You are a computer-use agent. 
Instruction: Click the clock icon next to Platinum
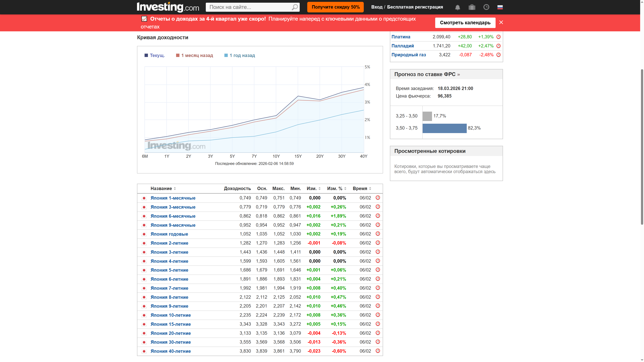pyautogui.click(x=498, y=37)
